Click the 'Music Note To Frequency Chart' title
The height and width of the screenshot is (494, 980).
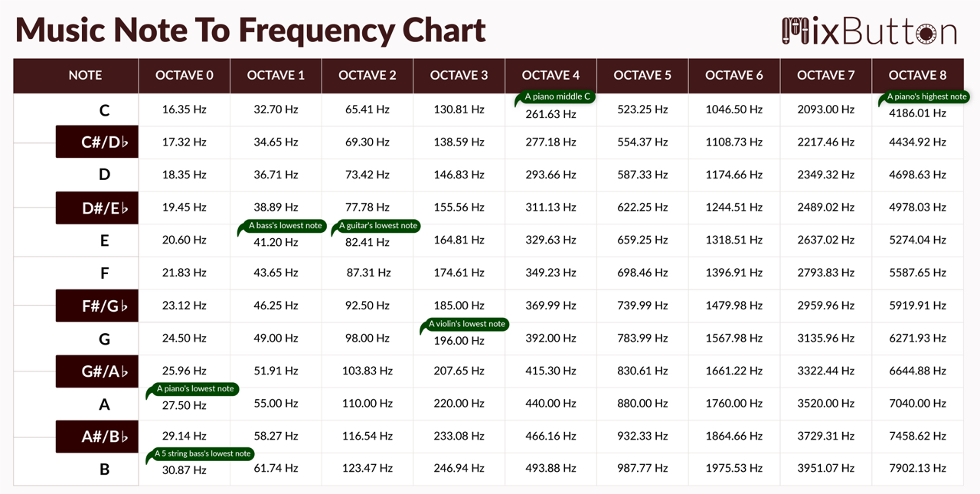250,30
